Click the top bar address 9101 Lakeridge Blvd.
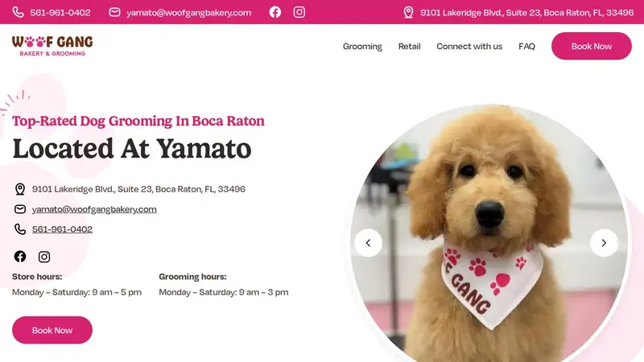This screenshot has width=644, height=362. 527,13
